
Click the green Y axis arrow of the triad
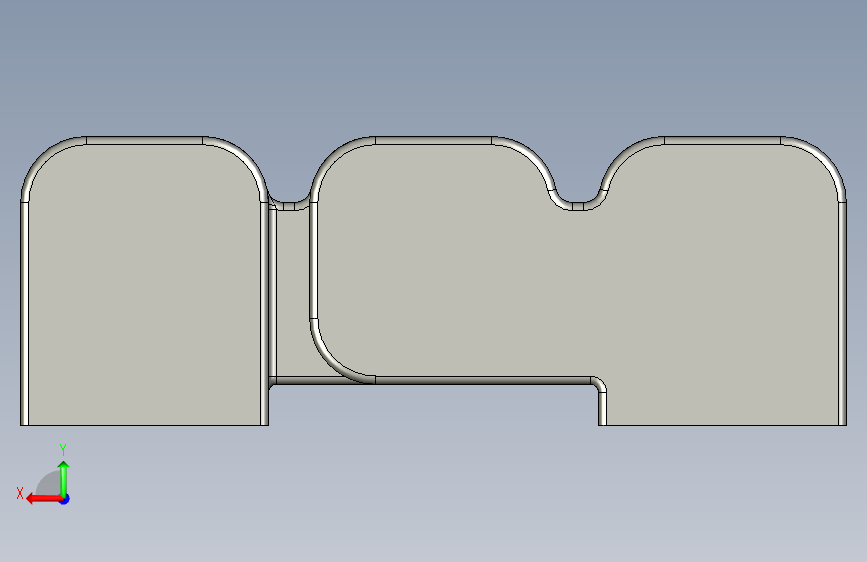(x=64, y=478)
